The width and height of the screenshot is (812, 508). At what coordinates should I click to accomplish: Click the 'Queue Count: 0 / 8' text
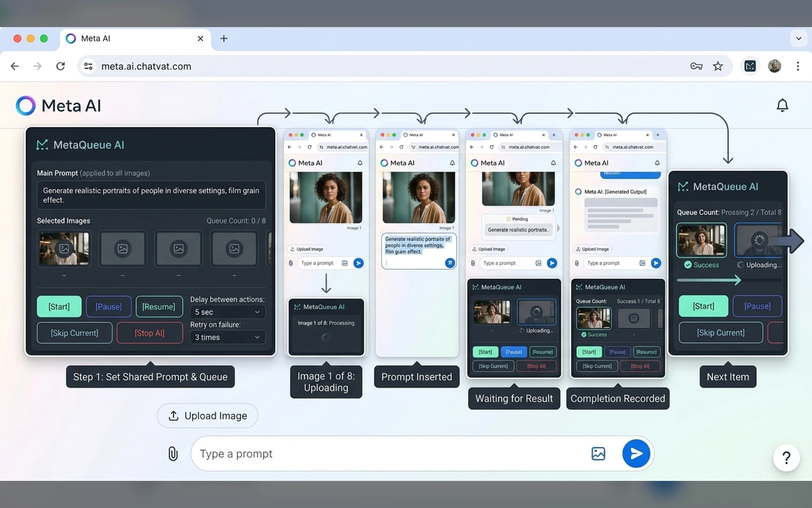pos(236,221)
